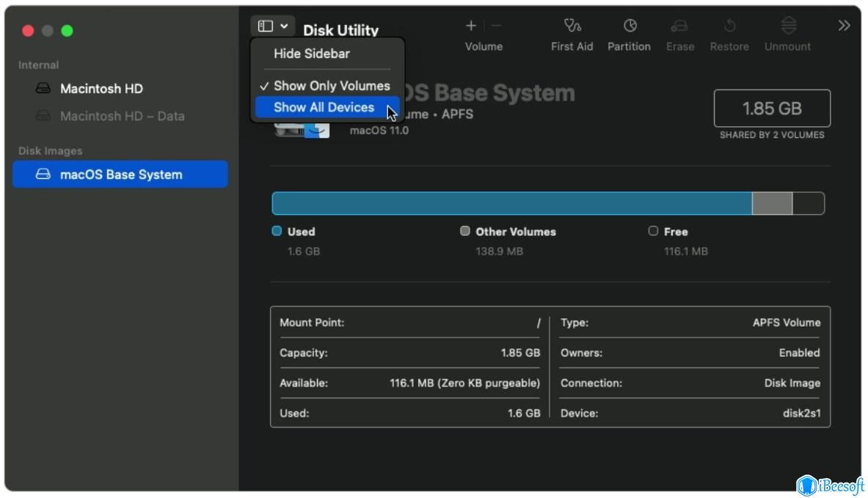This screenshot has height=498, width=868.
Task: Click the macOS Base System drive icon
Action: click(x=43, y=175)
